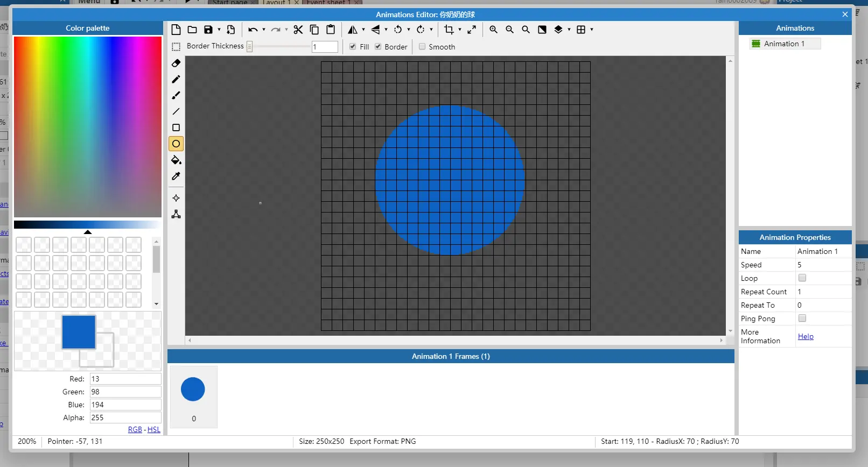Open the Mirror options dropdown arrow
868x467 pixels.
pos(363,30)
